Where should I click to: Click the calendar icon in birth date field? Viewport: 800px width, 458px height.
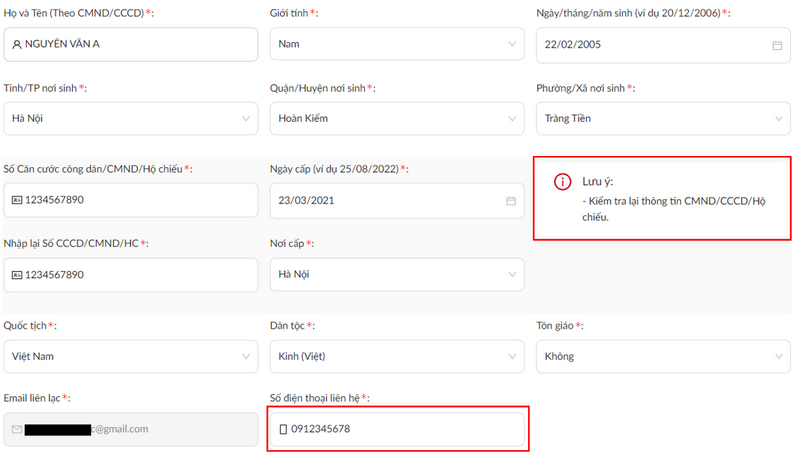[x=777, y=45]
